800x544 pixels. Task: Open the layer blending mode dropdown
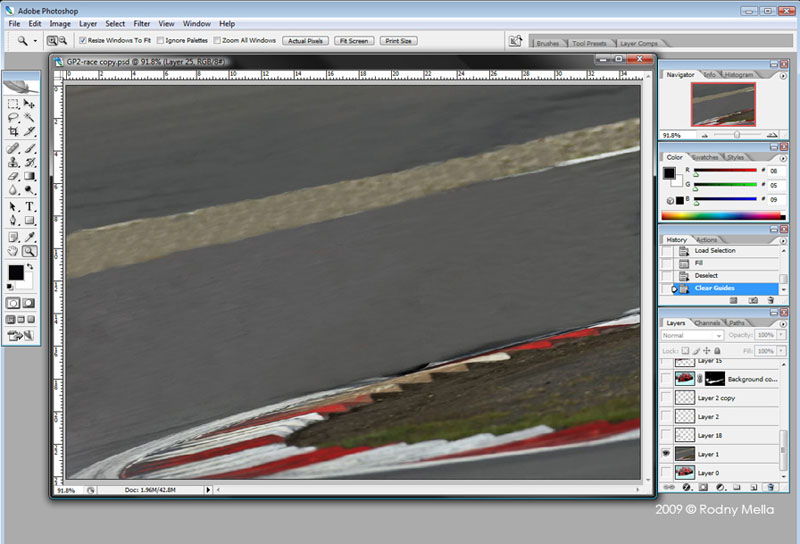(692, 335)
